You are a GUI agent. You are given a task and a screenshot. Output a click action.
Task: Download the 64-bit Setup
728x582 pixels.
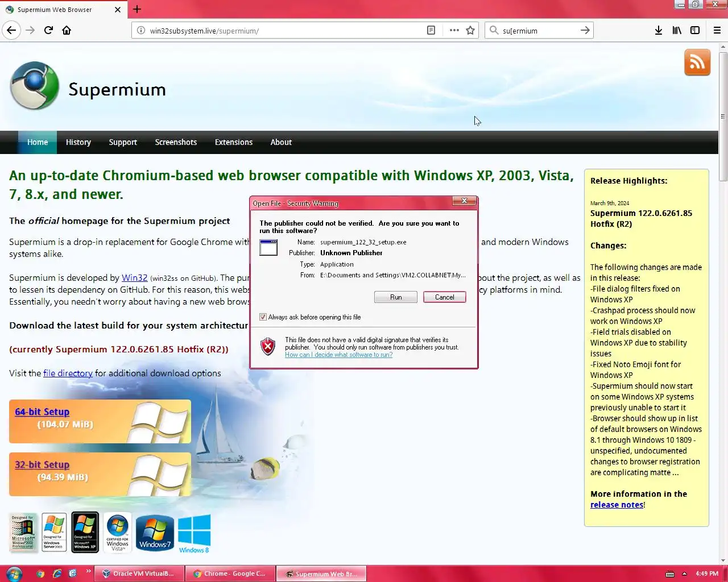[42, 412]
